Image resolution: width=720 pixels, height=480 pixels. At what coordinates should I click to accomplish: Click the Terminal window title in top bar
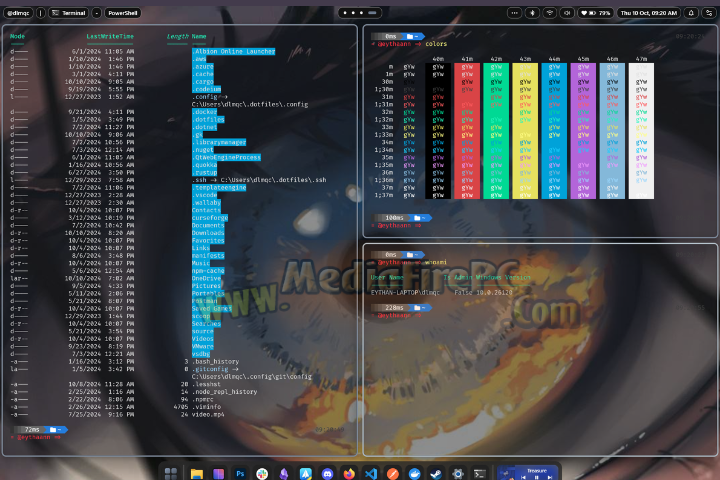pyautogui.click(x=69, y=13)
